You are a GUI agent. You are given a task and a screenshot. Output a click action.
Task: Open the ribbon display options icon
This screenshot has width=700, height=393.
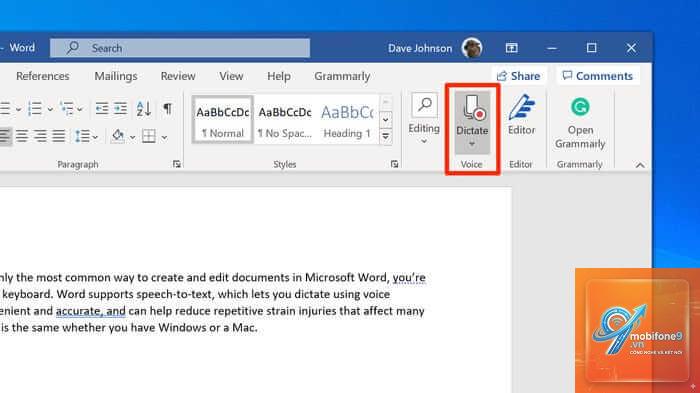click(512, 48)
